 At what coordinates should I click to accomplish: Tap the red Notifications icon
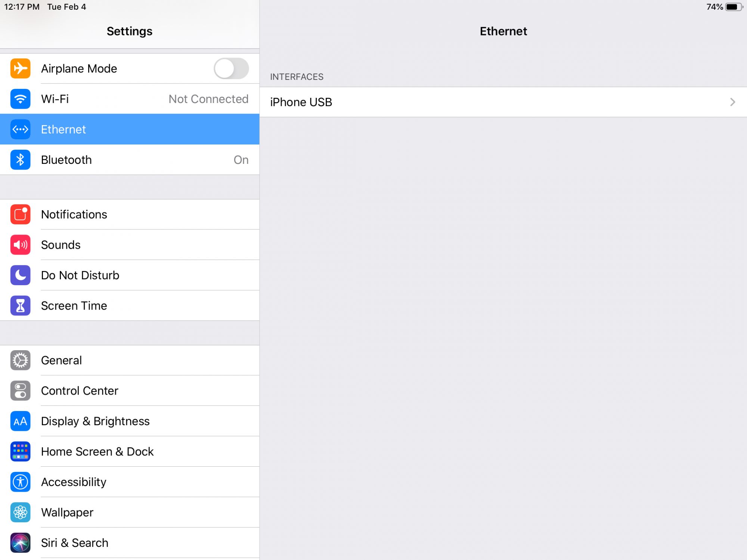[20, 214]
